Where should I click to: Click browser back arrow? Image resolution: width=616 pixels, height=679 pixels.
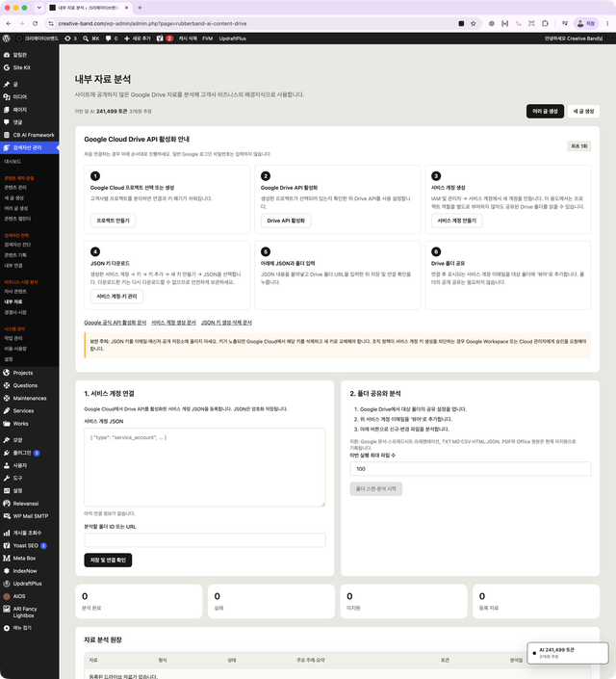coord(9,23)
